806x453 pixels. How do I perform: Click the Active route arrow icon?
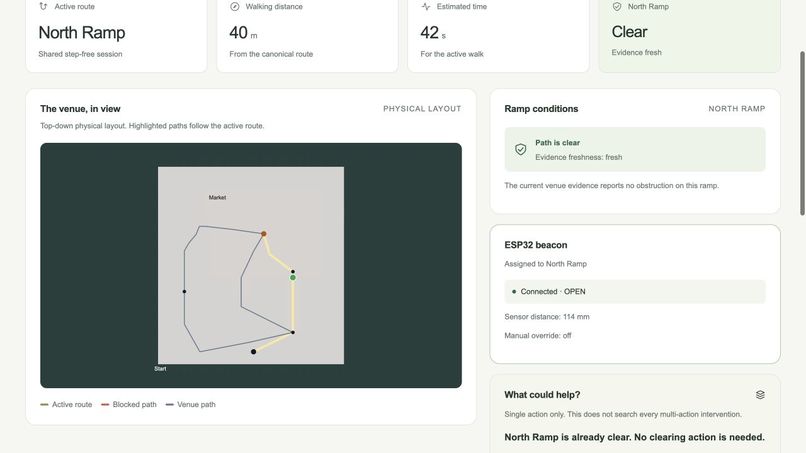(43, 6)
